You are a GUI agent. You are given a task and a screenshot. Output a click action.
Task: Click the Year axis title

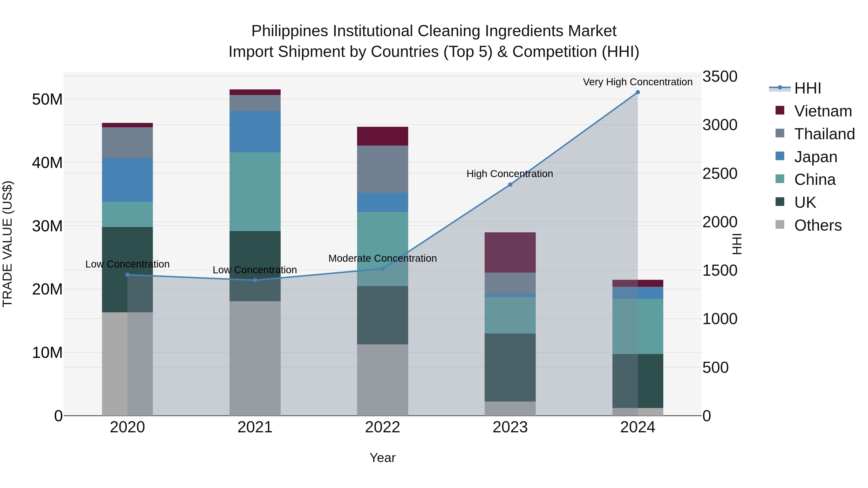(382, 458)
